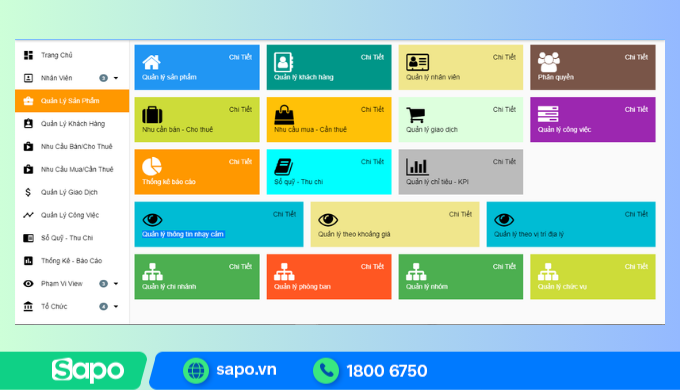The height and width of the screenshot is (390, 680).
Task: Expand the Phạm Vi View submenu arrow
Action: (116, 284)
